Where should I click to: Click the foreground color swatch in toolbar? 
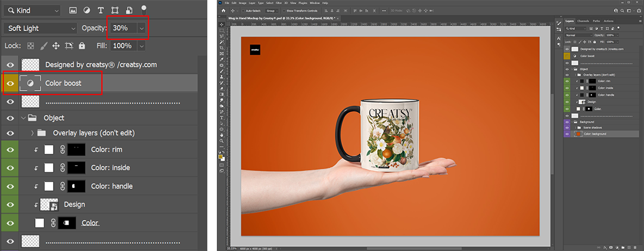(220, 157)
